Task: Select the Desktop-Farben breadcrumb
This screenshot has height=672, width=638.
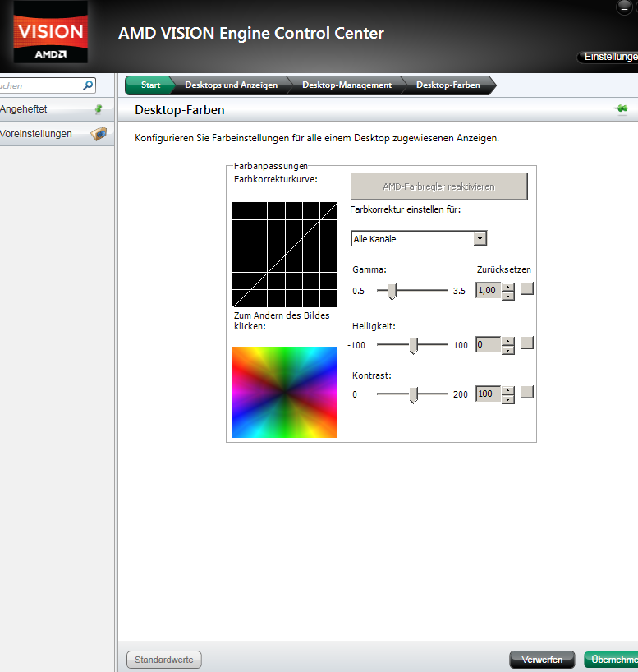Action: [x=448, y=85]
